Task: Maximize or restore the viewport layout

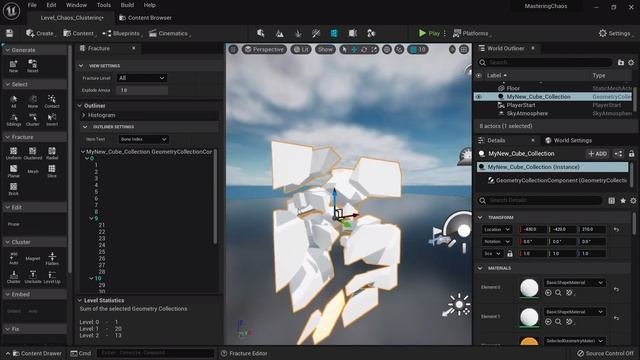Action: [464, 49]
